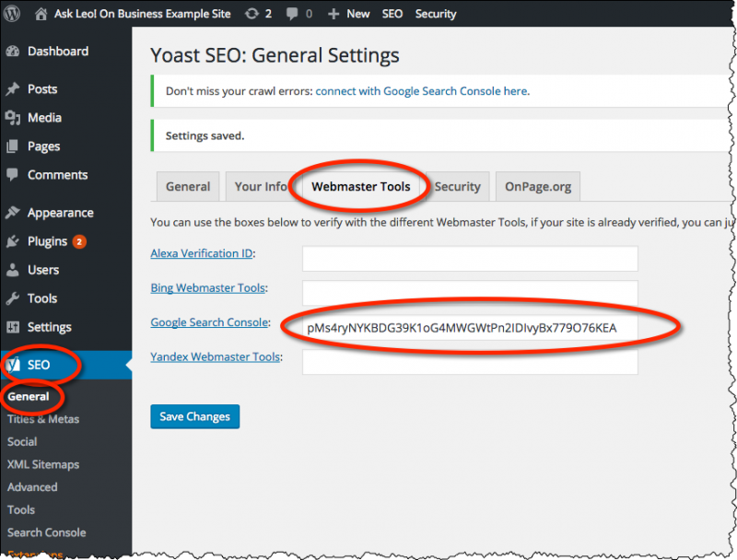Open Bing Webmaster Tools link
Image resolution: width=737 pixels, height=560 pixels.
pos(208,287)
